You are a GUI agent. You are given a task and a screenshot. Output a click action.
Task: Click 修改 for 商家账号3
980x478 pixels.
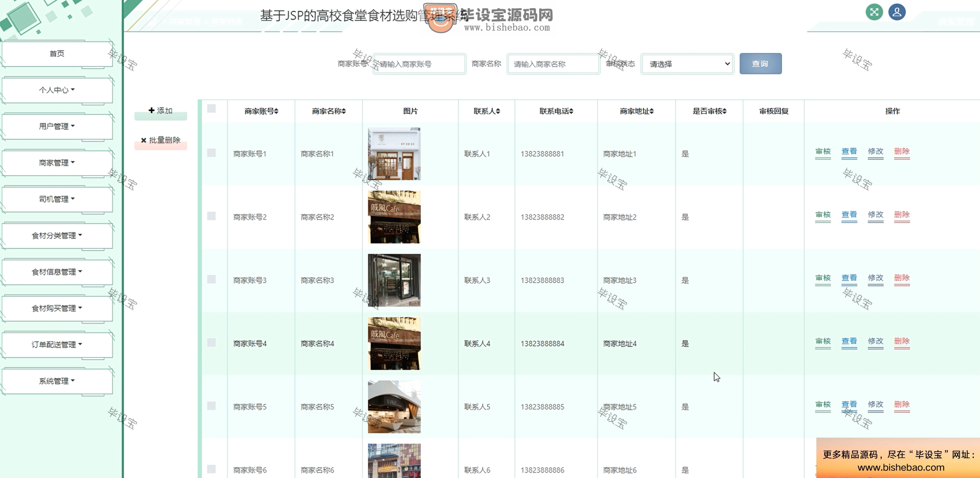pyautogui.click(x=875, y=278)
